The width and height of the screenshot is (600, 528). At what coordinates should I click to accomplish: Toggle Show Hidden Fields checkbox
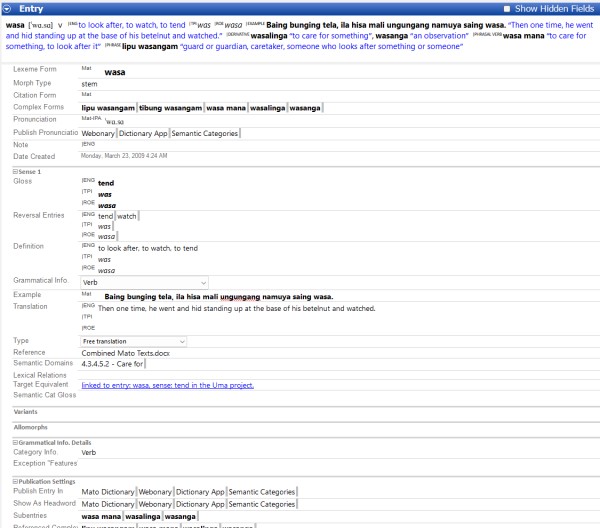[507, 8]
